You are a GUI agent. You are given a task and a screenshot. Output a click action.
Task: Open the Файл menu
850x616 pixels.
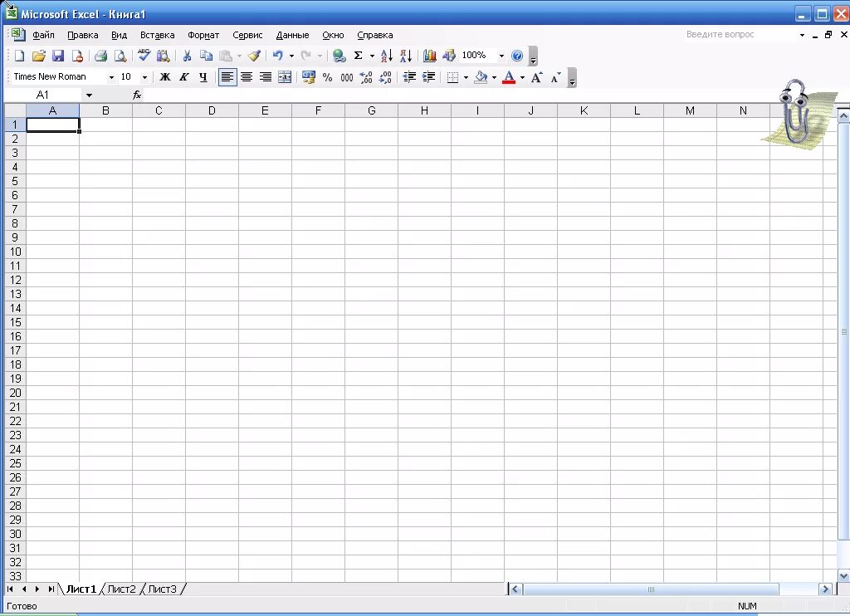[x=43, y=35]
